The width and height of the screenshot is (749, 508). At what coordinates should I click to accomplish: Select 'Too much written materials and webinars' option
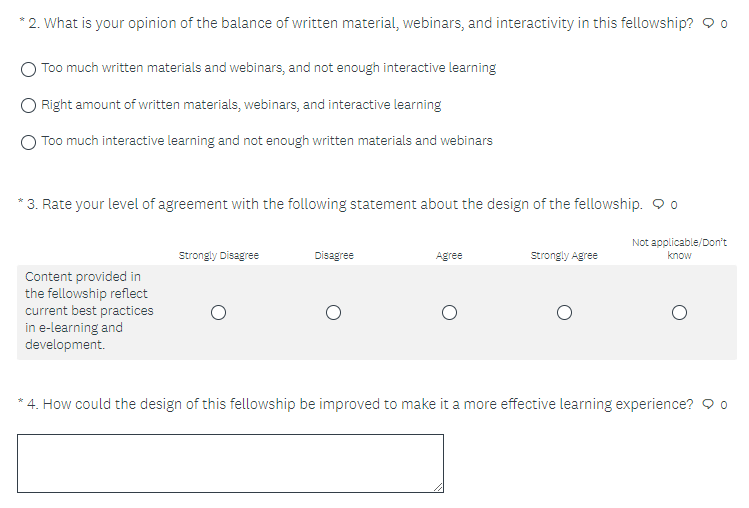(30, 69)
